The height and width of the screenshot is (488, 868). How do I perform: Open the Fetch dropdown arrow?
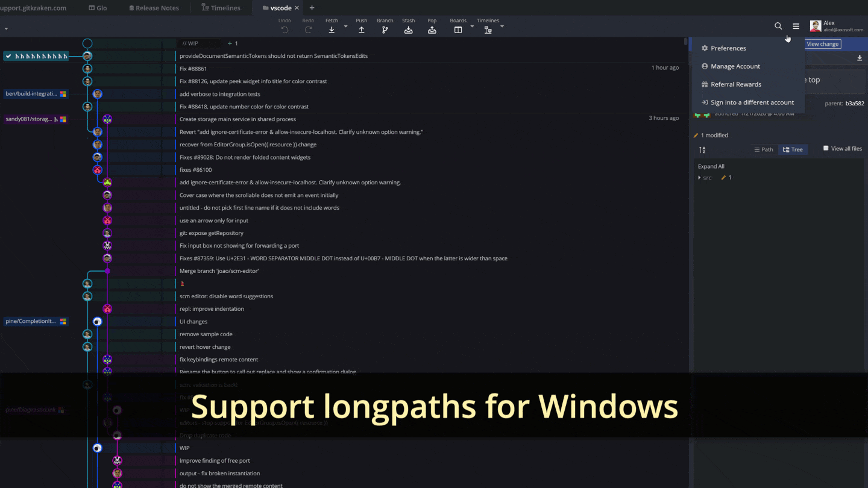(x=345, y=27)
